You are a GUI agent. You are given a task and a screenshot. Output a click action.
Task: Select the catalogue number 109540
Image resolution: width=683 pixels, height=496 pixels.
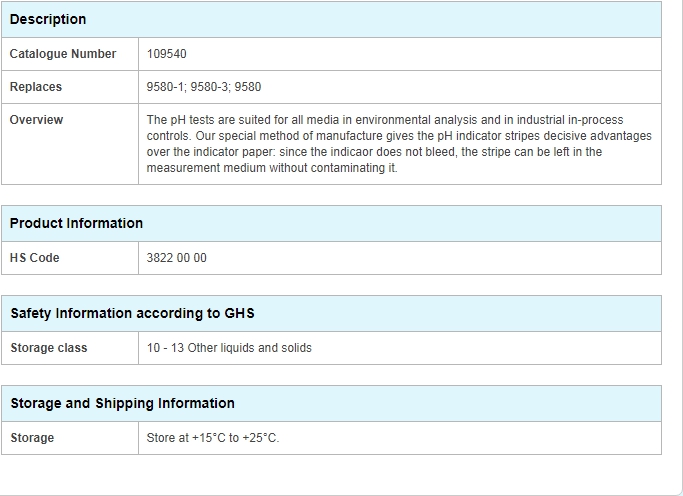pos(166,54)
